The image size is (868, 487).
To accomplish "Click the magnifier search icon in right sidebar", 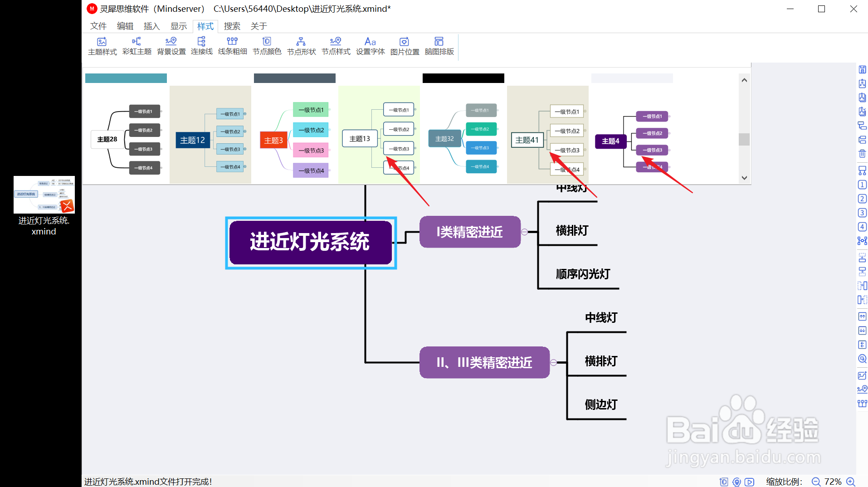I will pos(862,359).
